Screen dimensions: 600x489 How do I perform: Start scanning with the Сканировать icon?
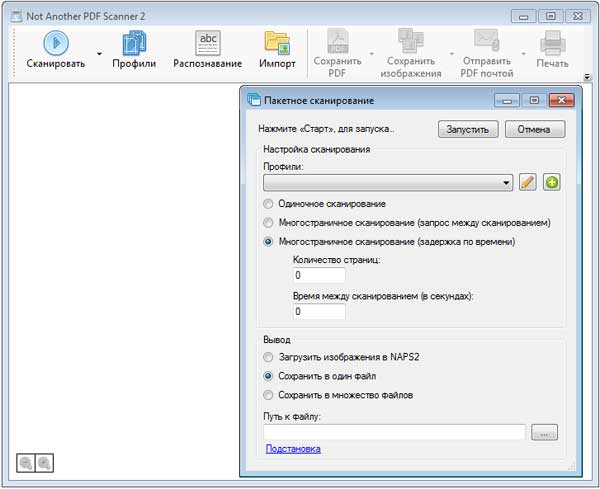pyautogui.click(x=56, y=43)
